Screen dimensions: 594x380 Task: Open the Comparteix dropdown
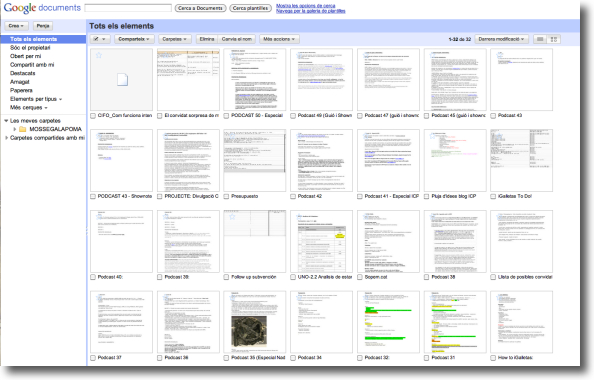(x=134, y=39)
